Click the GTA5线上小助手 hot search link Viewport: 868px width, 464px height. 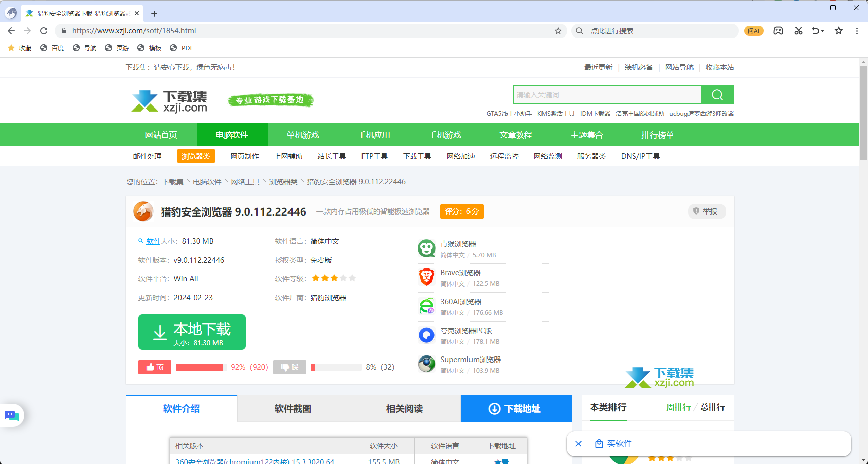(x=510, y=114)
